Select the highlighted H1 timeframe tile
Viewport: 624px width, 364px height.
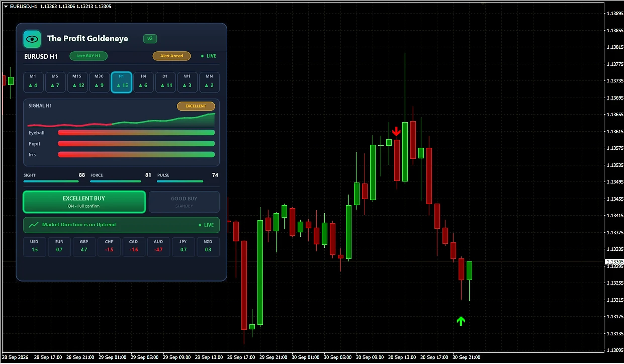(121, 82)
